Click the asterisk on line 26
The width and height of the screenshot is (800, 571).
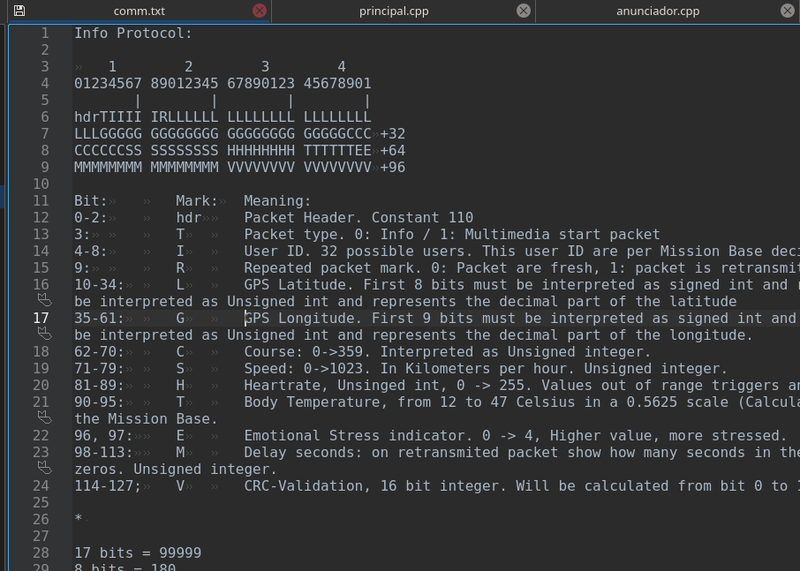pyautogui.click(x=78, y=517)
